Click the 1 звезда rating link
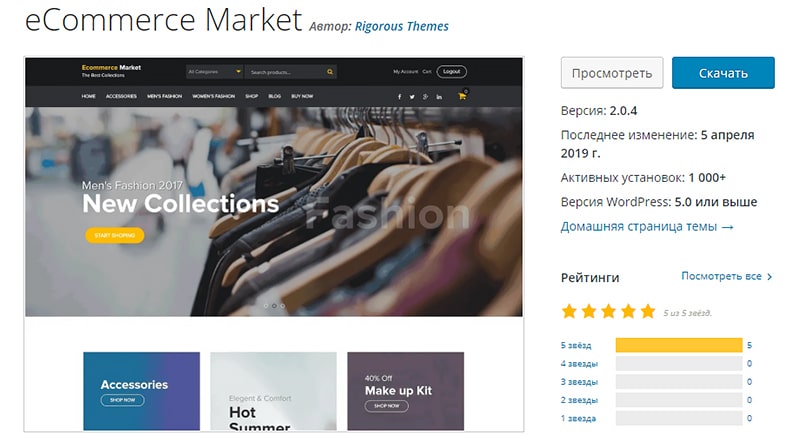Image resolution: width=800 pixels, height=437 pixels. (578, 419)
